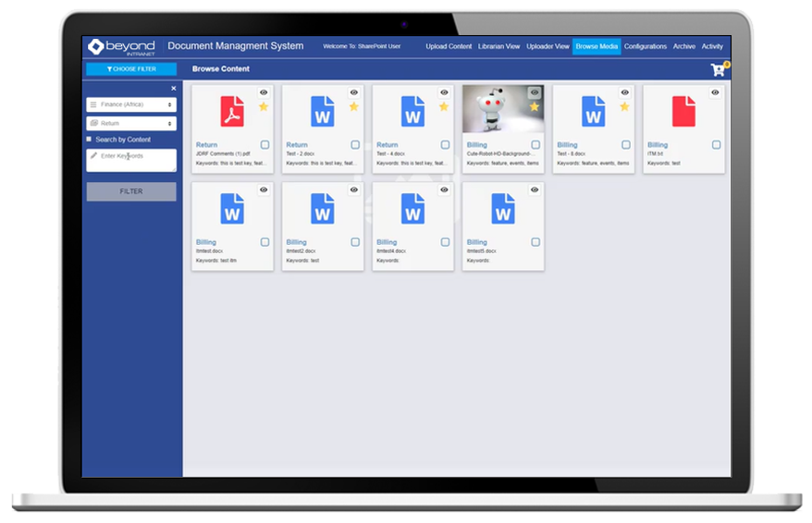812x523 pixels.
Task: Click the Word icon of itmtest2.docx
Action: 322,209
